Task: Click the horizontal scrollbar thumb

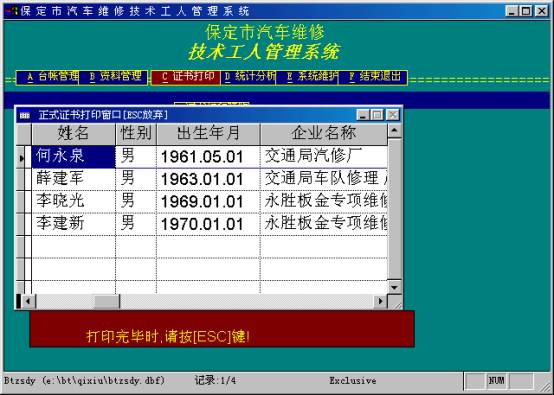Action: tap(106, 301)
